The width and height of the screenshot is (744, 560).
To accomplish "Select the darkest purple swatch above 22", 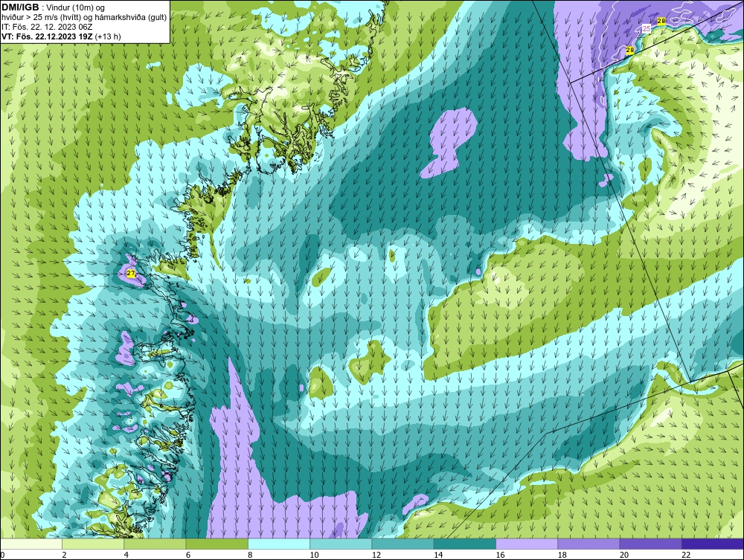I will click(x=713, y=544).
